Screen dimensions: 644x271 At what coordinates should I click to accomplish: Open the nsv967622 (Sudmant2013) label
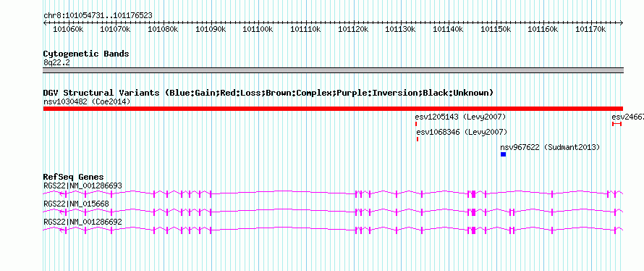tap(550, 147)
